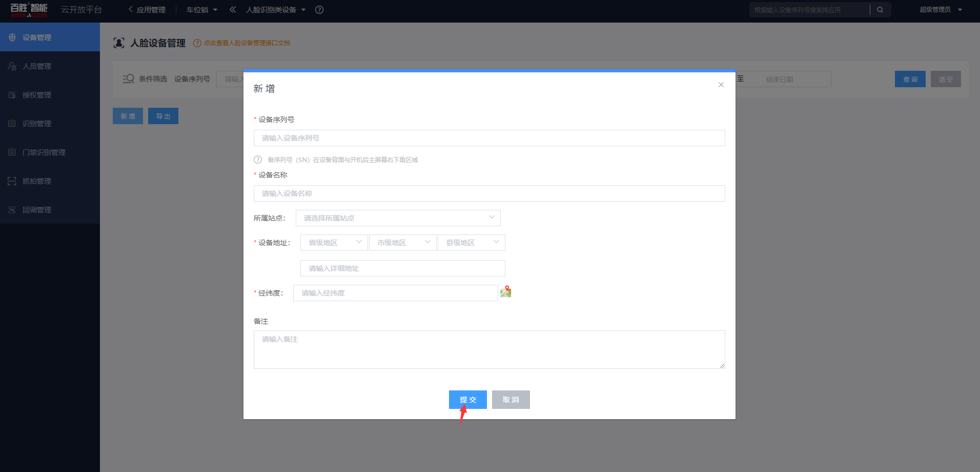
Task: Open the 所属站点 dropdown
Action: [398, 218]
